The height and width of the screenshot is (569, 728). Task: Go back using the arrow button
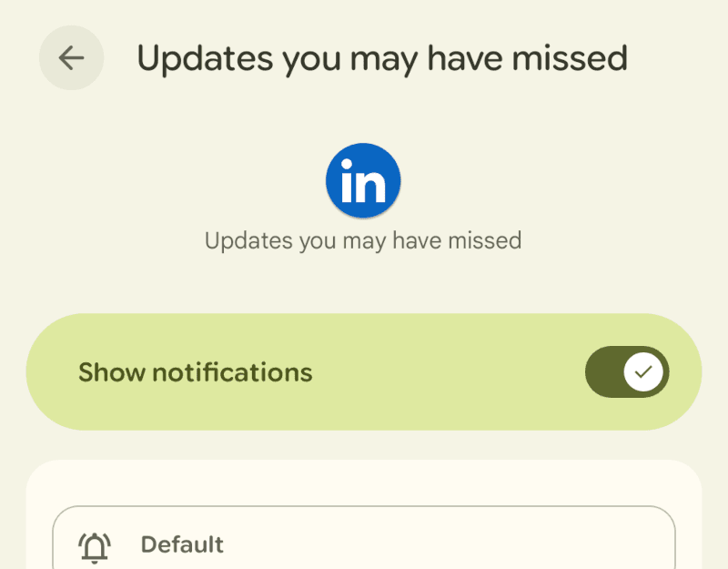point(71,58)
